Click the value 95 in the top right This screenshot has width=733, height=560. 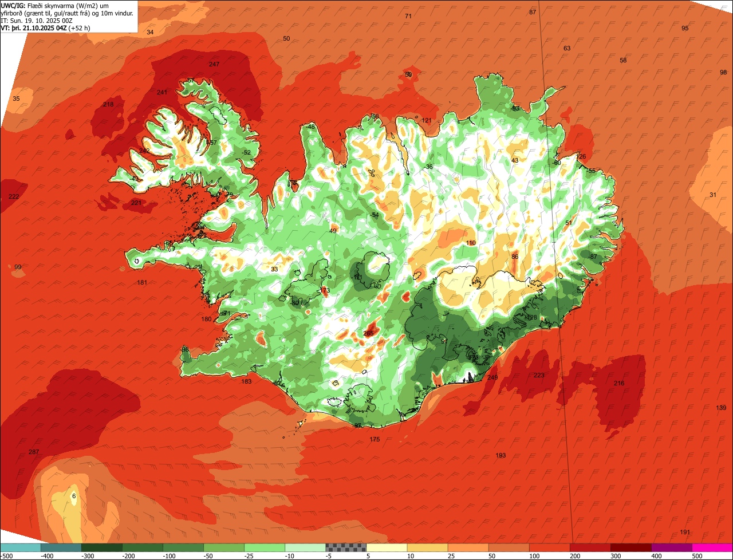tap(685, 28)
